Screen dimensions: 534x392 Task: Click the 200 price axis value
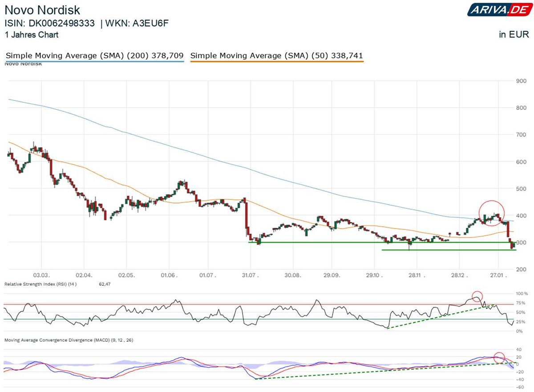click(521, 270)
